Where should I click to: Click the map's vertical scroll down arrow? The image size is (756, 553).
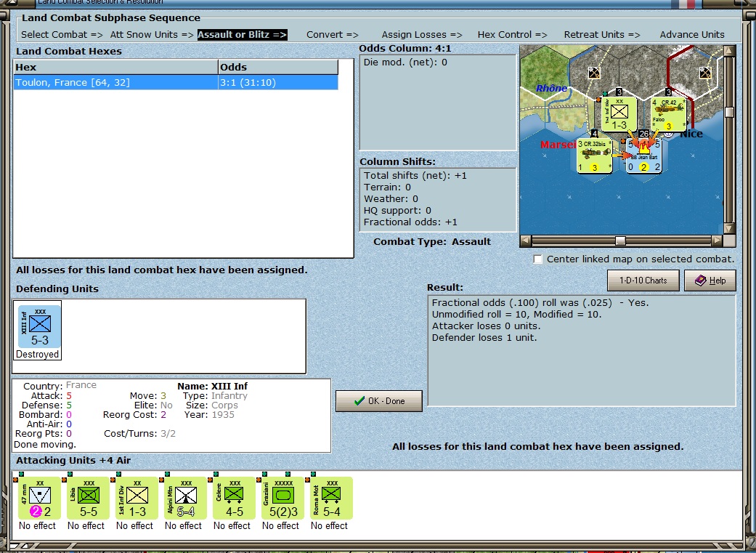pyautogui.click(x=729, y=229)
